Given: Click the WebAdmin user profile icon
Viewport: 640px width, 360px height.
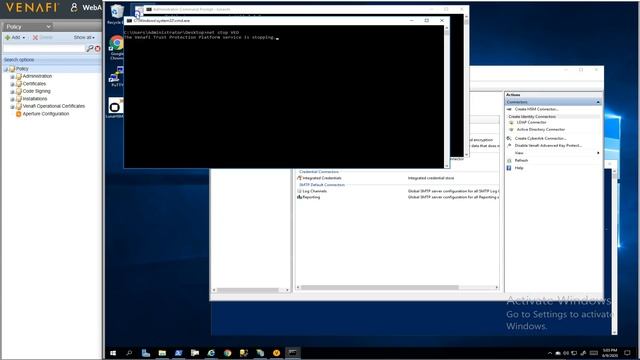Looking at the screenshot, I should 74,7.
